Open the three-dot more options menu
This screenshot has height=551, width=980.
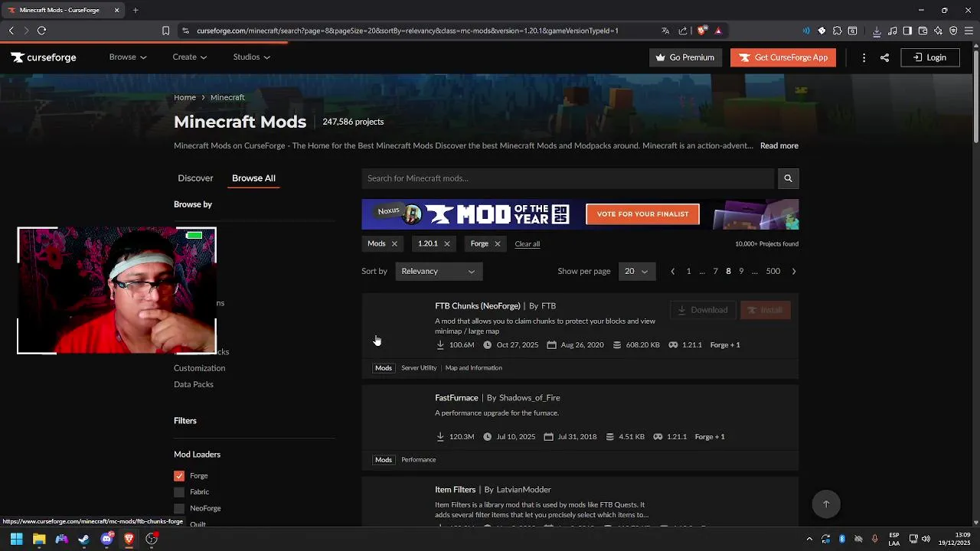[864, 57]
